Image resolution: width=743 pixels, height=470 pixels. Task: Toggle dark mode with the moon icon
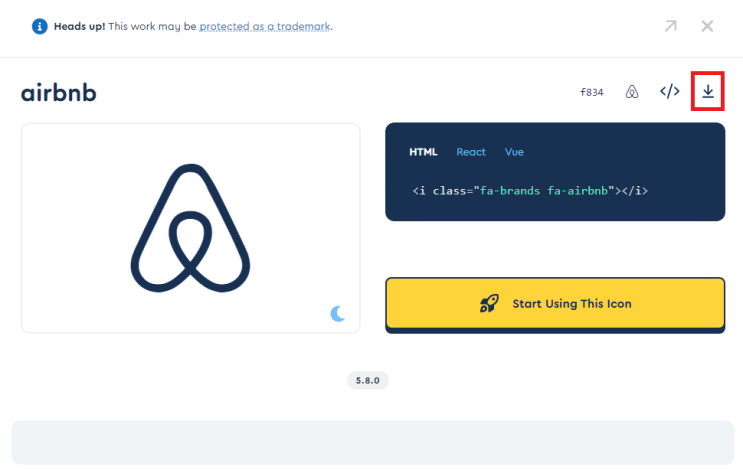[337, 313]
